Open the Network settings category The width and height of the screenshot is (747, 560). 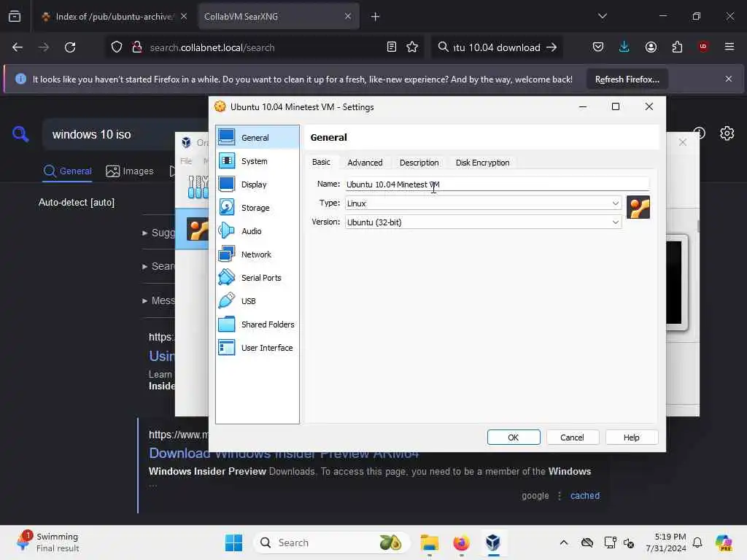point(258,254)
